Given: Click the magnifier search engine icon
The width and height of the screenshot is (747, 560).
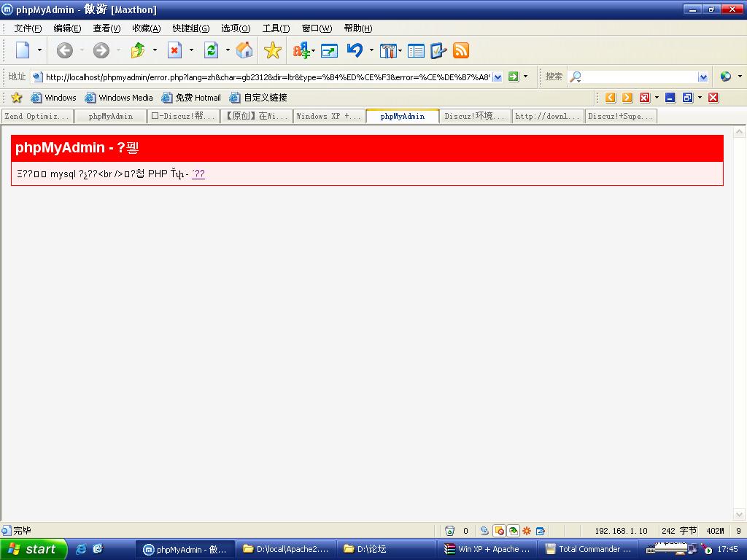Looking at the screenshot, I should 576,77.
